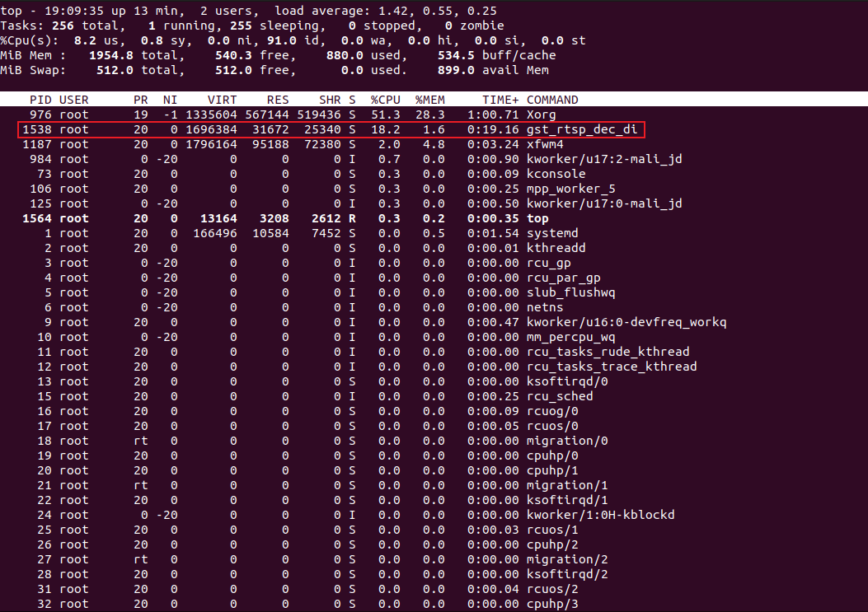This screenshot has height=612, width=868.
Task: Click the "%CPU" column header
Action: tap(385, 100)
